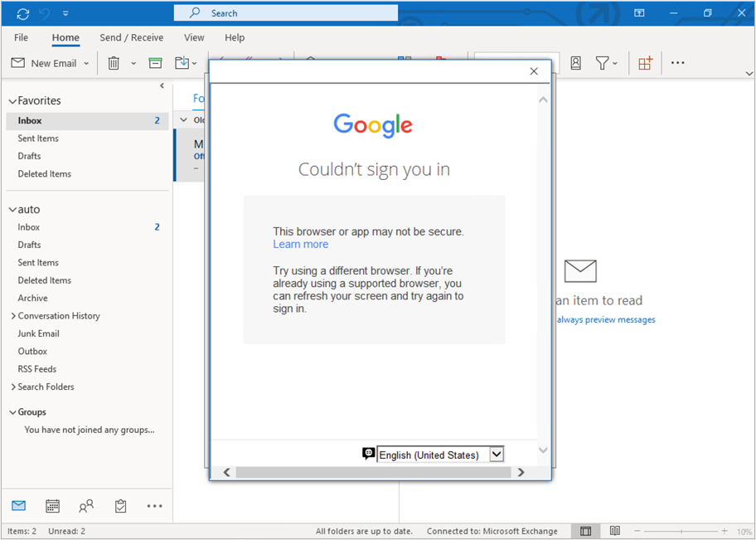Click the Delete trash can icon
The width and height of the screenshot is (756, 540).
(114, 63)
